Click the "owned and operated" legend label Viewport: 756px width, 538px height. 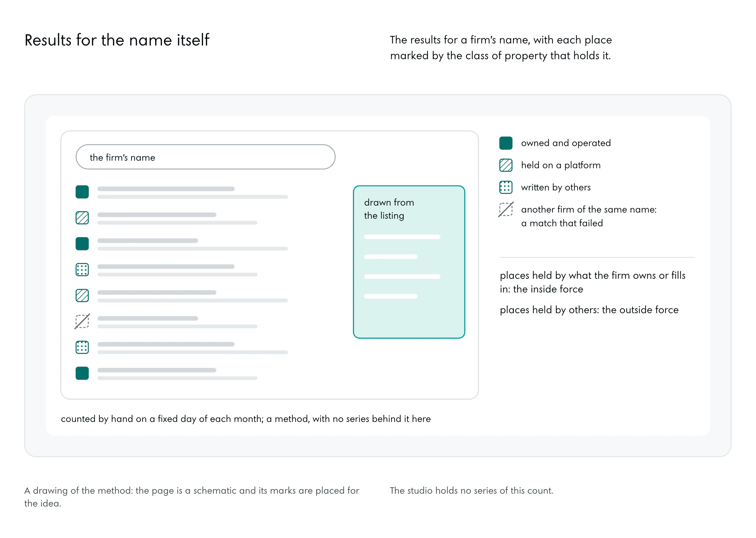point(566,143)
